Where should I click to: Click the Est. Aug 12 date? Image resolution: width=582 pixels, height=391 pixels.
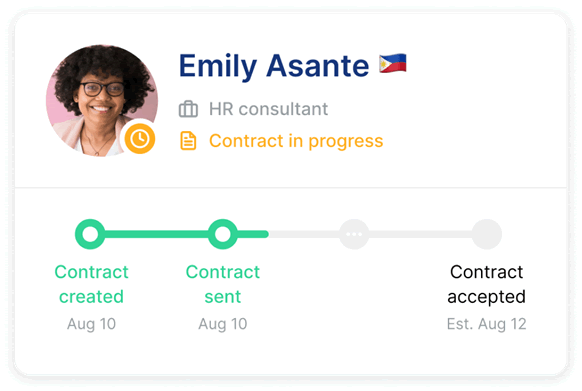click(487, 324)
